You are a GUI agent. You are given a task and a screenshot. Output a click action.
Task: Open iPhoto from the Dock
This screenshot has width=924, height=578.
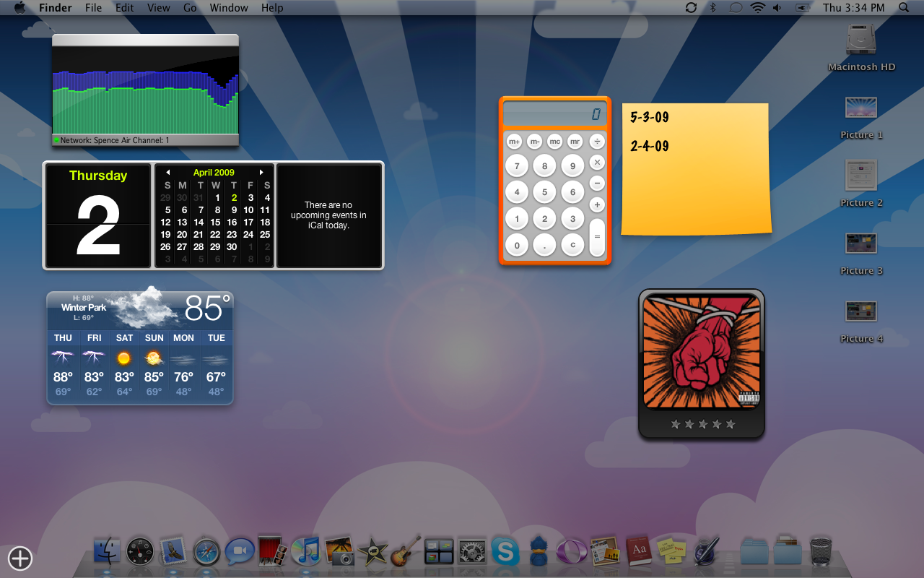tap(339, 551)
